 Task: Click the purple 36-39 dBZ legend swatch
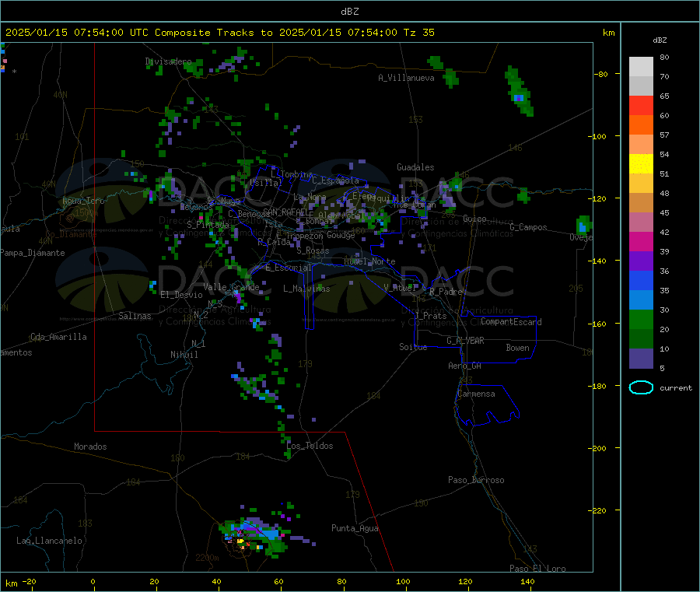[641, 261]
